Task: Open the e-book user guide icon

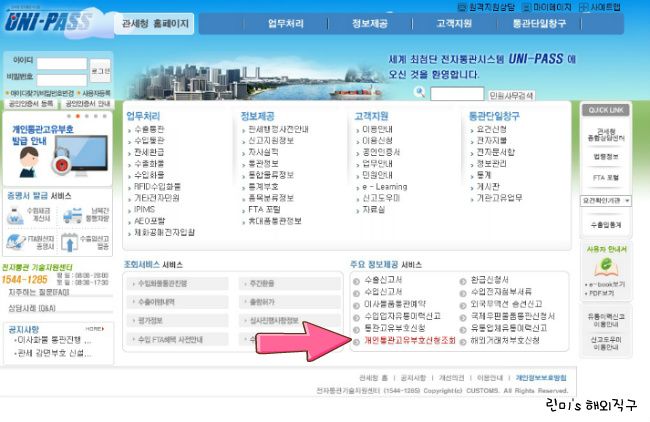Action: click(606, 267)
